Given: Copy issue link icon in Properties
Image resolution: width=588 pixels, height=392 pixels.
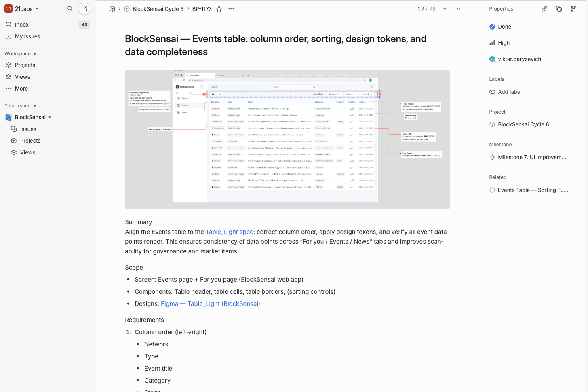Looking at the screenshot, I should tap(544, 9).
